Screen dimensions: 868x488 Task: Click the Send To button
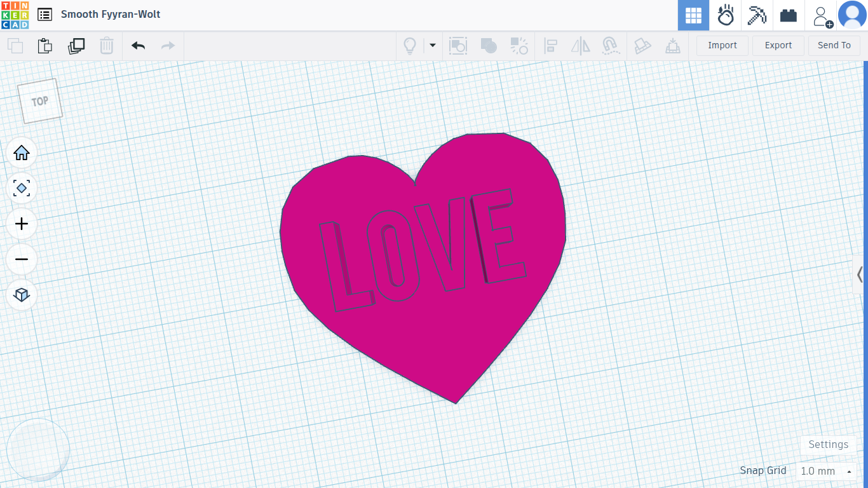click(x=834, y=46)
